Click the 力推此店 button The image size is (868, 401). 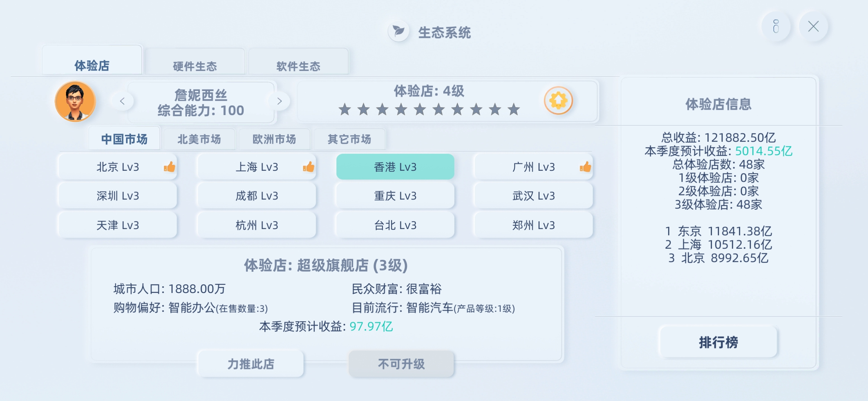(x=251, y=364)
